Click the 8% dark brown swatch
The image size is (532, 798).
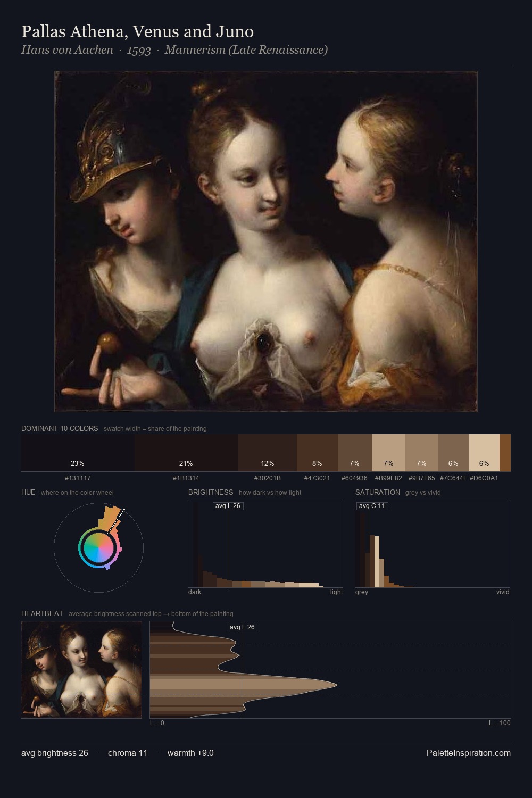pos(317,453)
